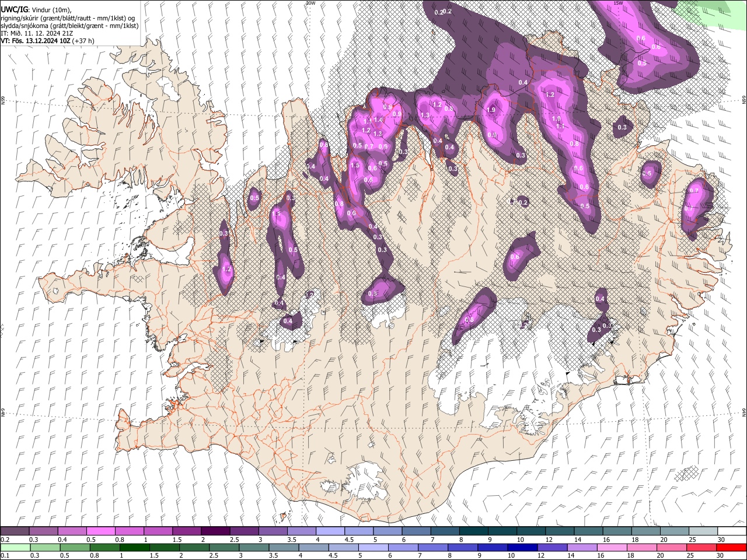The width and height of the screenshot is (747, 560).
Task: Click the palest green 0.1–0.3 rain legend swatch
Action: click(15, 548)
